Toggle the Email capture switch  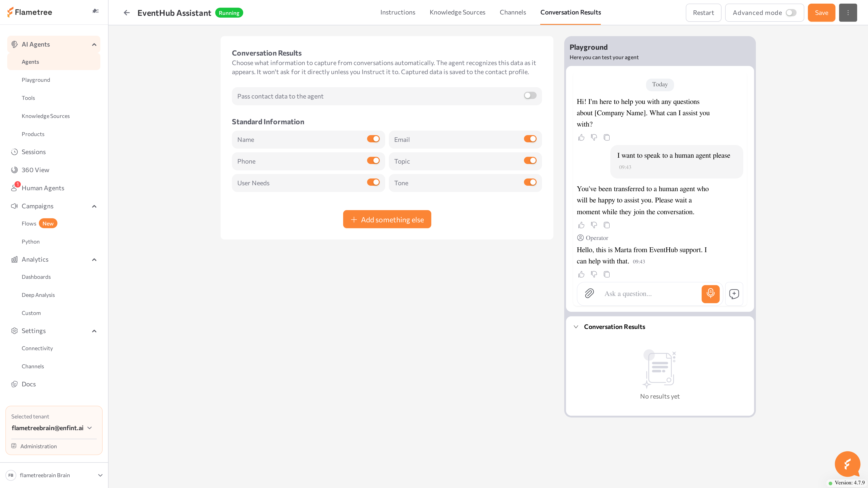click(x=530, y=139)
